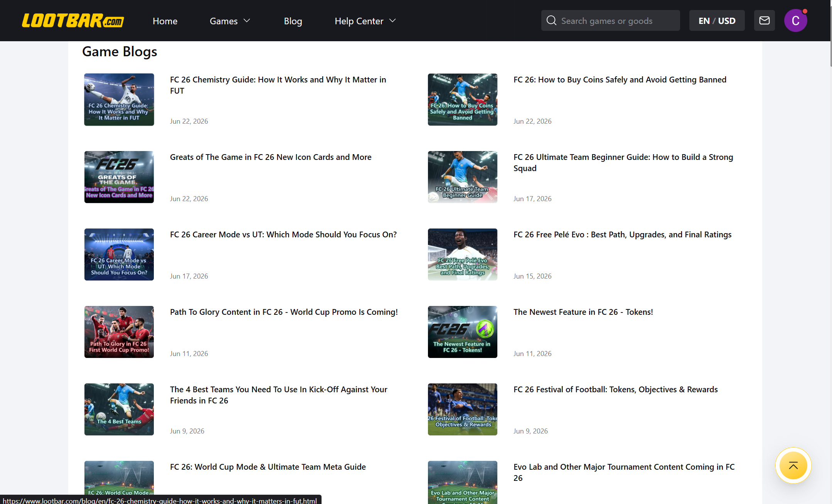Focus the search games or goods field
832x504 pixels.
(611, 21)
